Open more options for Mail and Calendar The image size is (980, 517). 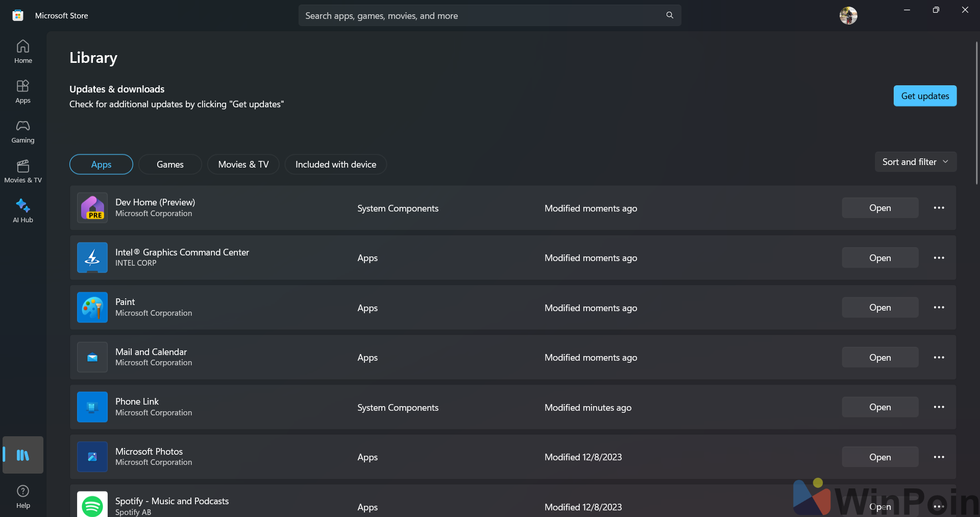click(939, 358)
